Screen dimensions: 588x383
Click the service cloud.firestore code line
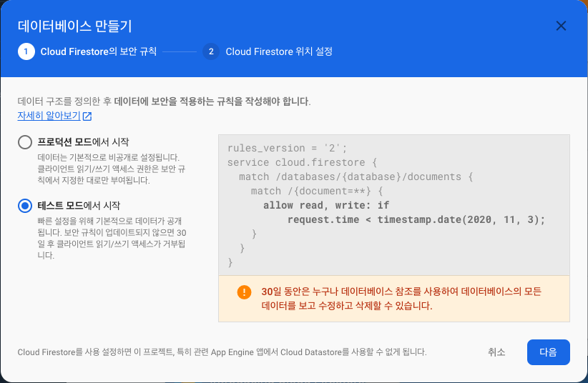(303, 162)
